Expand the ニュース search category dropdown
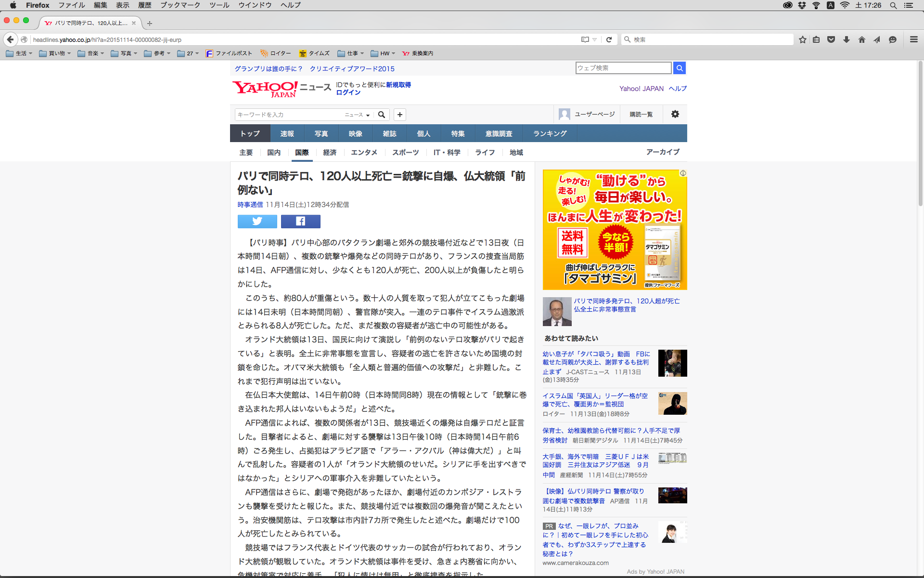Screen dimensions: 924x578 (357, 115)
